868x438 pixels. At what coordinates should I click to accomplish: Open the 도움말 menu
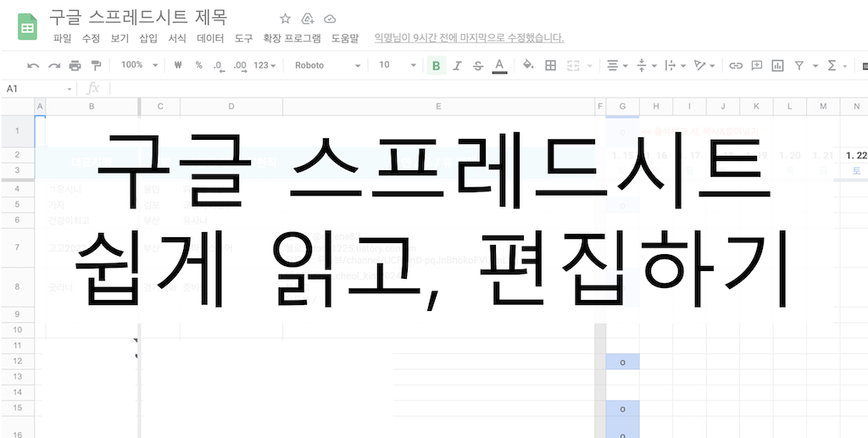tap(345, 39)
